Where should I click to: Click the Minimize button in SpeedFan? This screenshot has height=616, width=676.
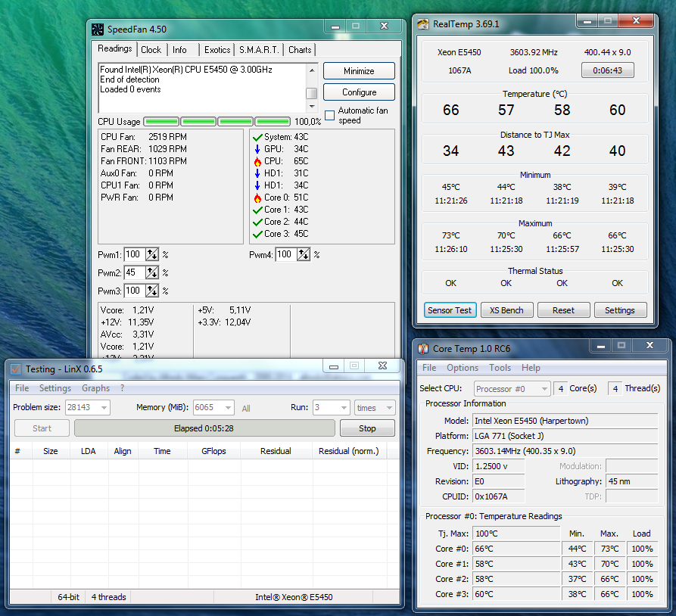pyautogui.click(x=359, y=70)
